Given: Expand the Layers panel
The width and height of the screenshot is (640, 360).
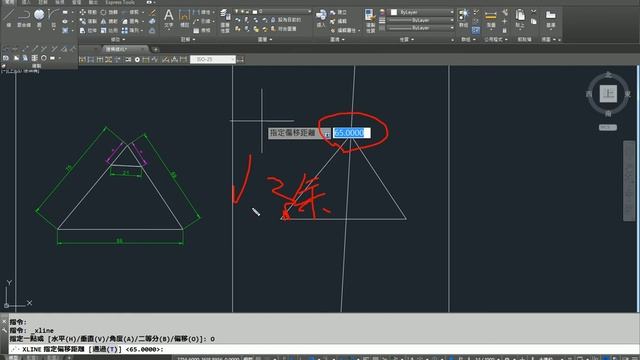Looking at the screenshot, I should [265, 40].
